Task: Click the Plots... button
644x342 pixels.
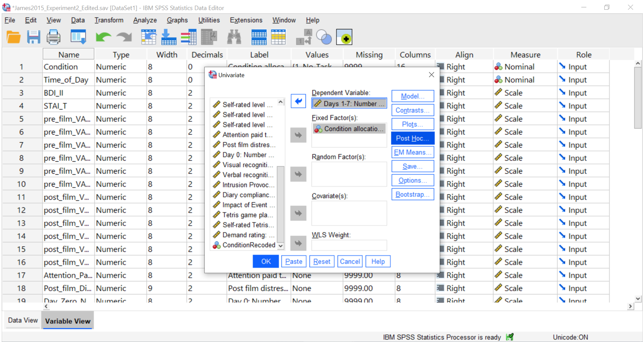Action: click(x=413, y=124)
